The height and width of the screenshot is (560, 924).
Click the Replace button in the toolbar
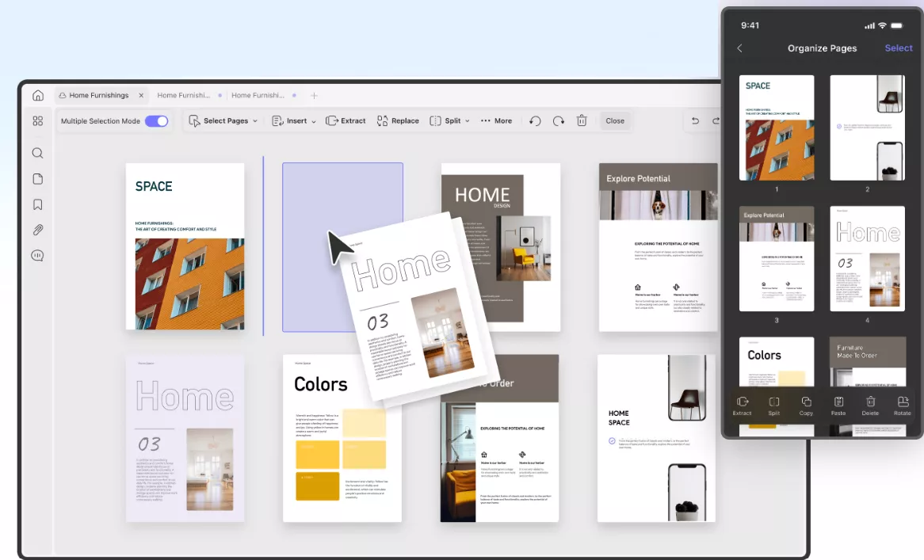pyautogui.click(x=398, y=121)
